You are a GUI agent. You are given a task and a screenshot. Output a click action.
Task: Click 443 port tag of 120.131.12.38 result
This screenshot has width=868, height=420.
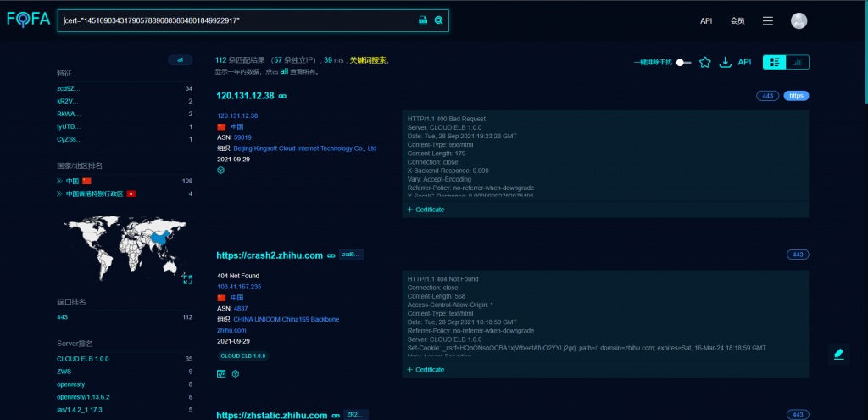pos(768,96)
